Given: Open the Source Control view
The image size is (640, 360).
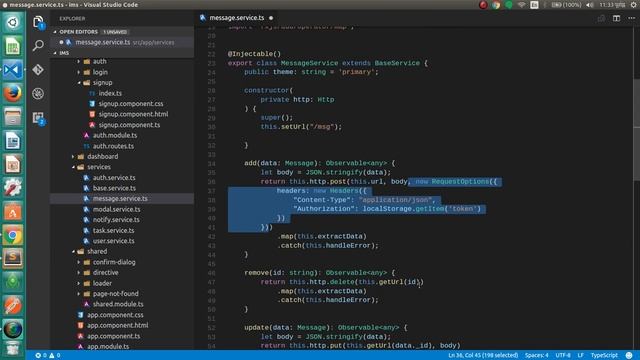Looking at the screenshot, I should coord(38,70).
